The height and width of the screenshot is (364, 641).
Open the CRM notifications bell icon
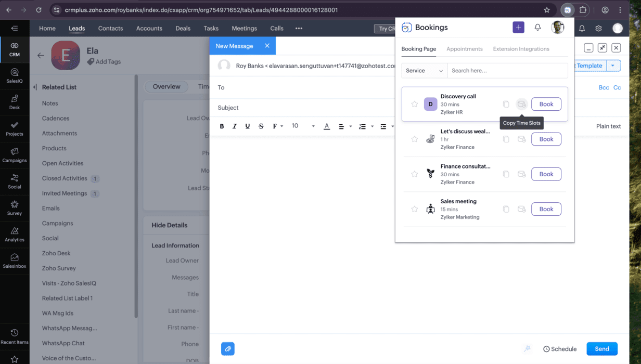pyautogui.click(x=582, y=29)
